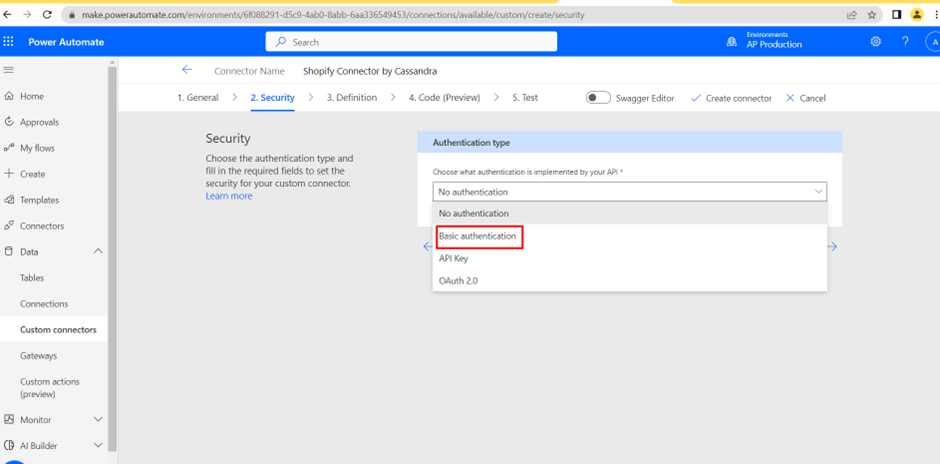Click the site lock icon in address bar

coord(71,15)
